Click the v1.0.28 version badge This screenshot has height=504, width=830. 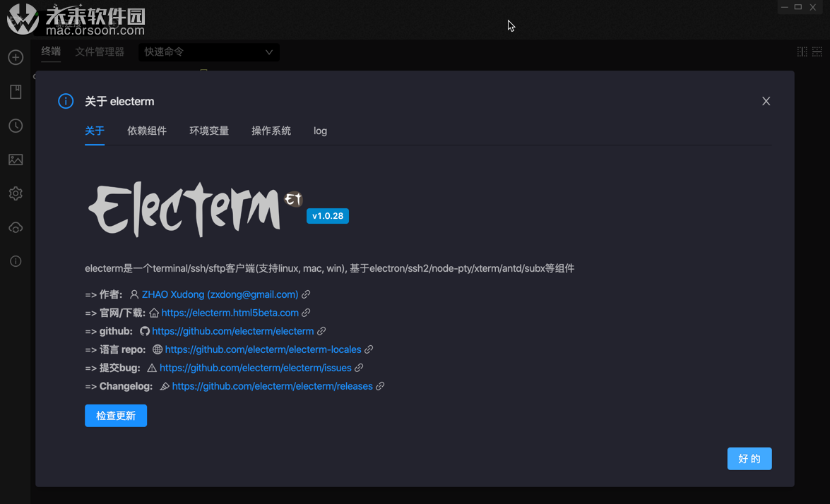328,216
